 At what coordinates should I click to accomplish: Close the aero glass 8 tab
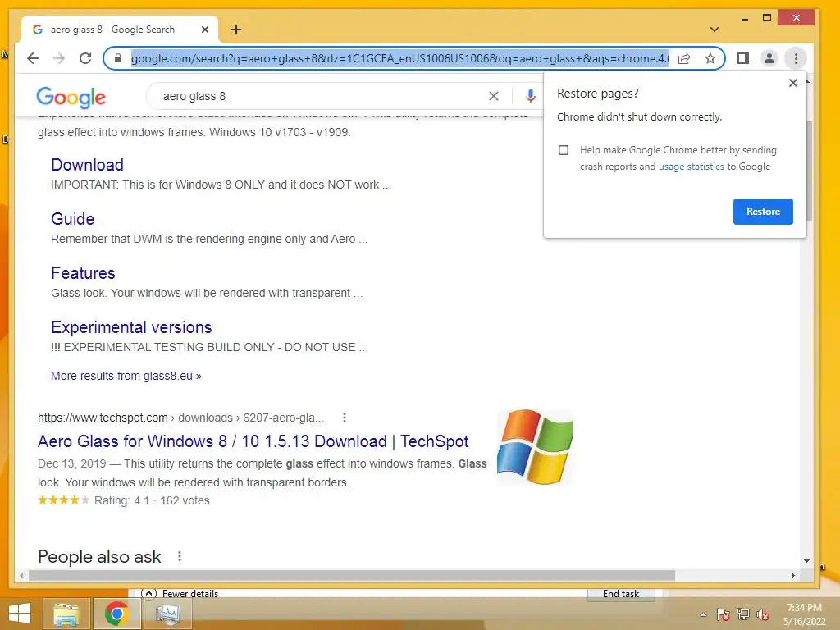204,30
